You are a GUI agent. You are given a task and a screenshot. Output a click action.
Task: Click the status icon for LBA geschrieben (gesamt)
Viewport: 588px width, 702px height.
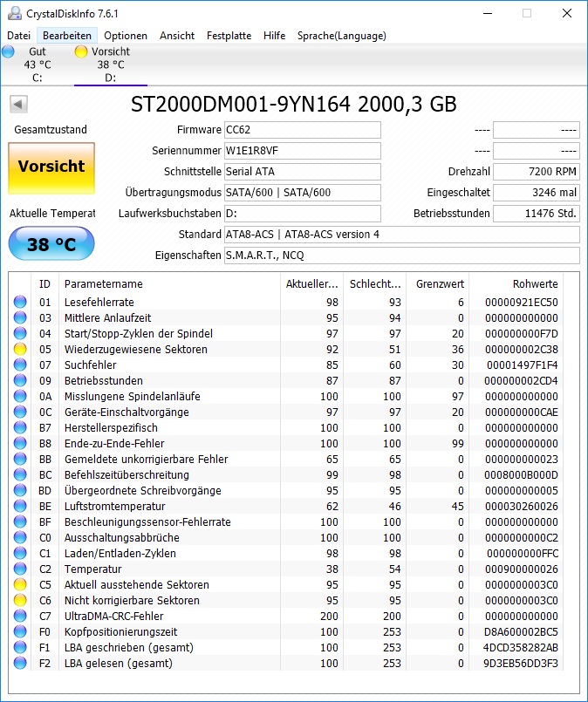(20, 647)
